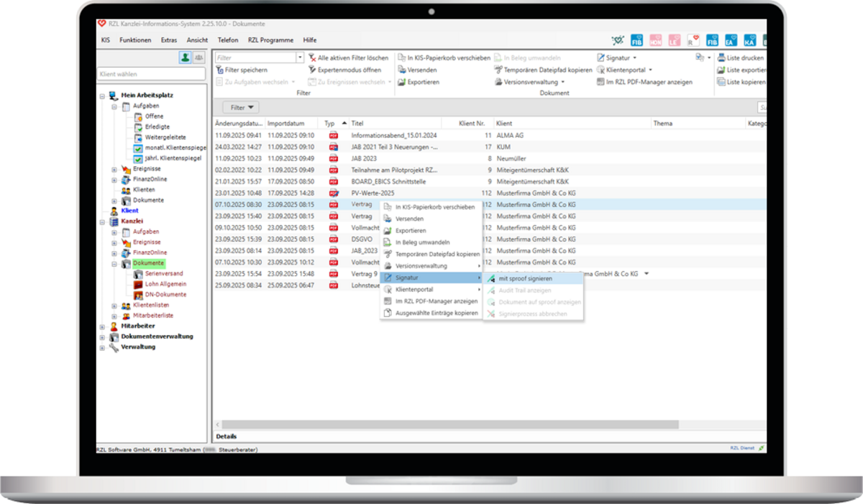Choose mit sproof signieren from submenu
This screenshot has height=504, width=863.
click(x=525, y=278)
